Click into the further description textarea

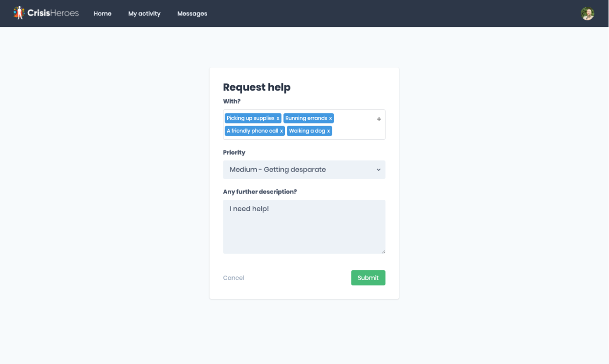pyautogui.click(x=304, y=227)
